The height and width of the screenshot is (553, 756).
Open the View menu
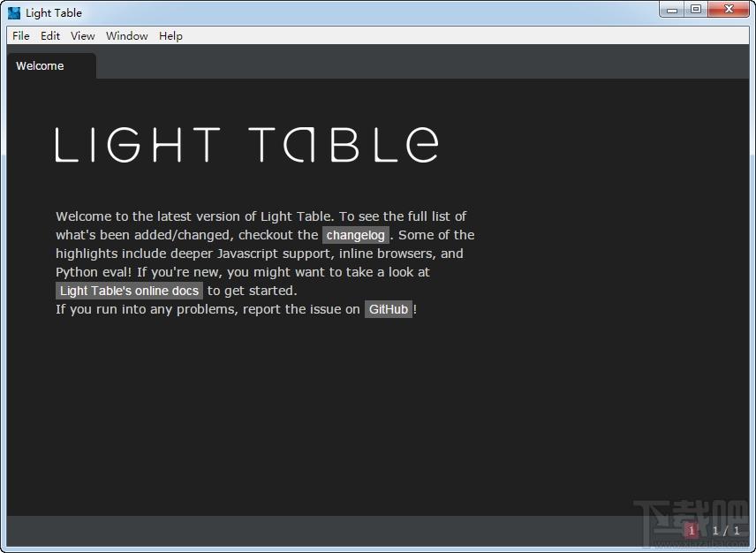tap(83, 36)
